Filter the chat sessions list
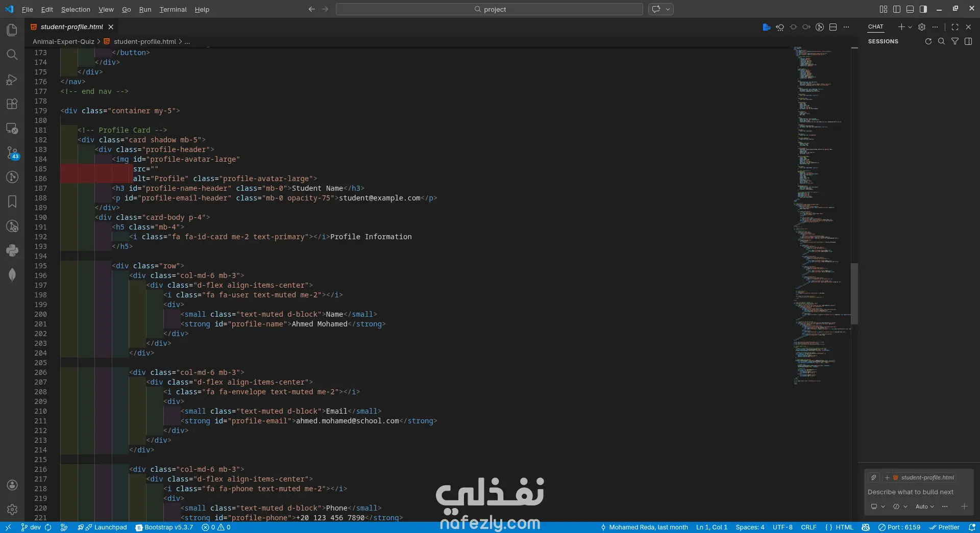Image resolution: width=980 pixels, height=533 pixels. 955,41
